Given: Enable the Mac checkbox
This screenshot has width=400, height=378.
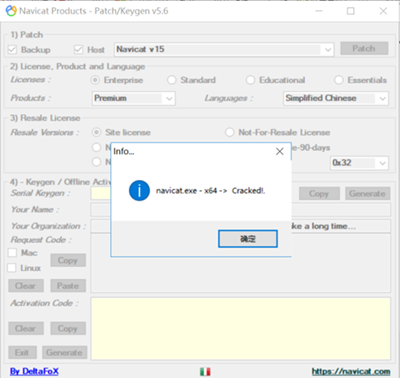Looking at the screenshot, I should (12, 252).
